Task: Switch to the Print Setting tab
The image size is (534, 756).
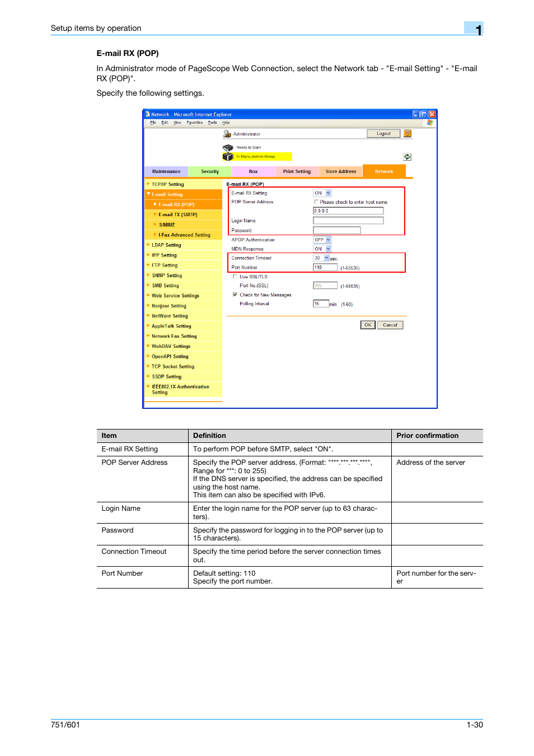Action: point(297,171)
